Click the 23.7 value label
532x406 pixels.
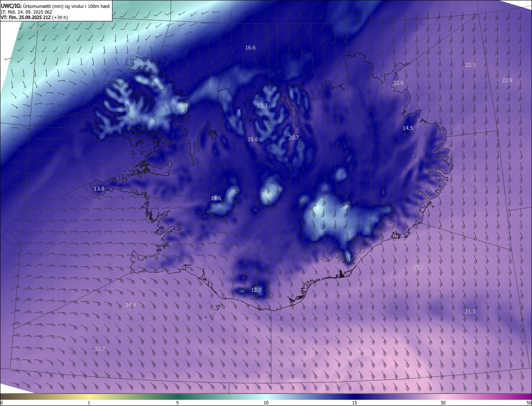(x=100, y=349)
